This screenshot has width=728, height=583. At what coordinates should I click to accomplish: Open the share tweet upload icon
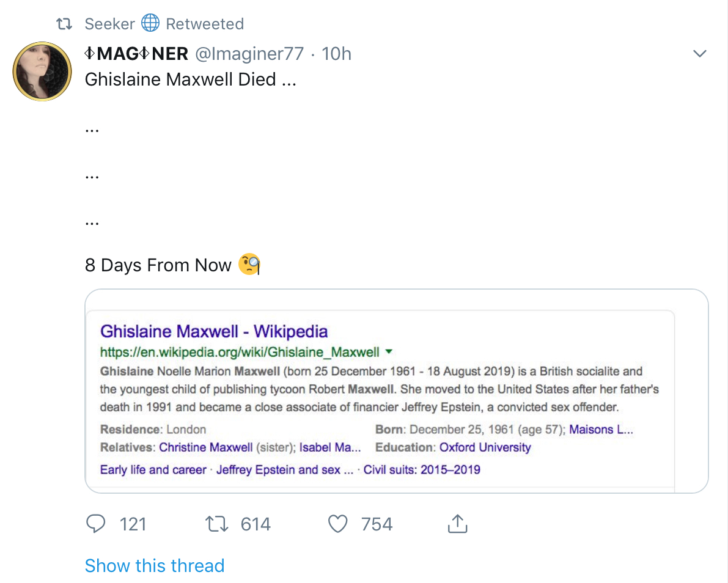457,524
